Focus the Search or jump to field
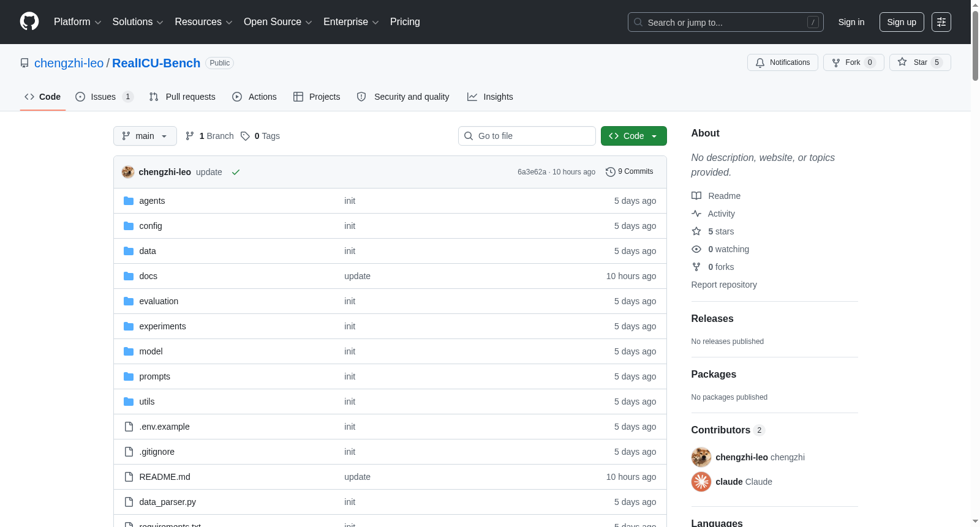The width and height of the screenshot is (980, 527). (x=726, y=22)
